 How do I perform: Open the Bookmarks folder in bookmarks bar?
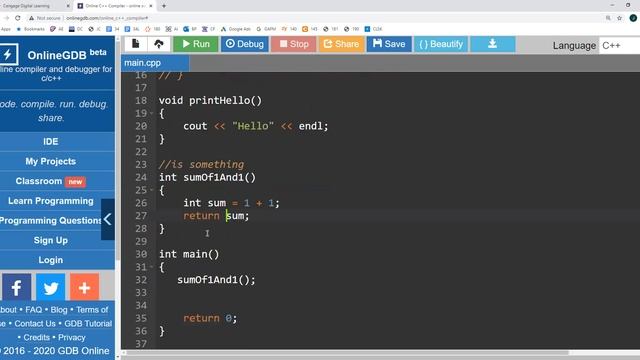(x=31, y=29)
